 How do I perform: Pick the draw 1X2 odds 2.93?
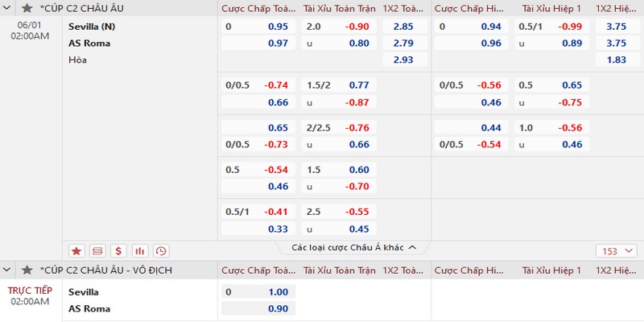pyautogui.click(x=403, y=60)
